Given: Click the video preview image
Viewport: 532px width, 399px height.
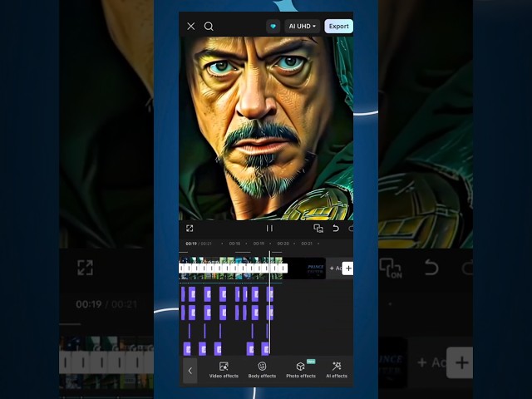Looking at the screenshot, I should tap(266, 128).
